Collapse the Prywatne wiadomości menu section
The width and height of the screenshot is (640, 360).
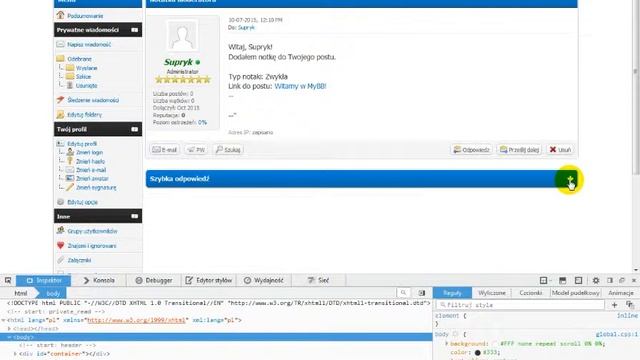134,30
